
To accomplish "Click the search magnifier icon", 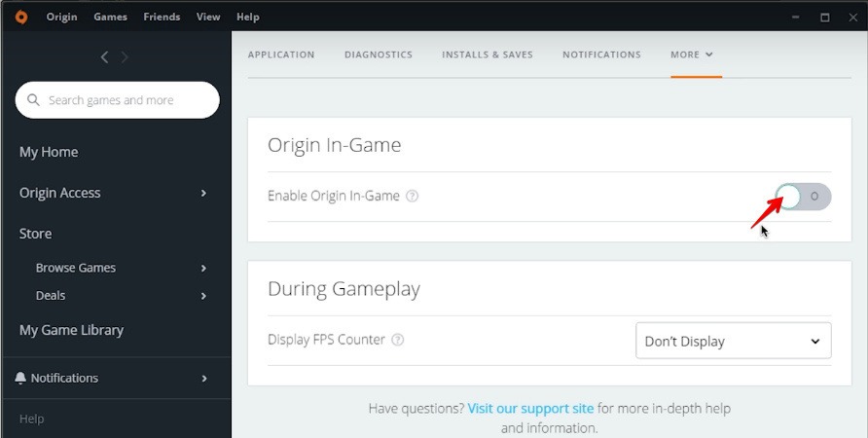I will pos(33,100).
